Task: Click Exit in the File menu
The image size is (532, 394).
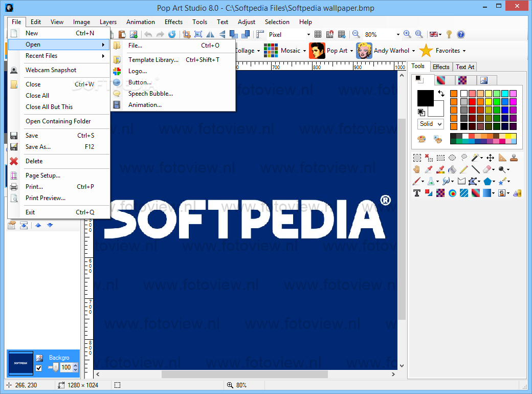Action: (59, 212)
